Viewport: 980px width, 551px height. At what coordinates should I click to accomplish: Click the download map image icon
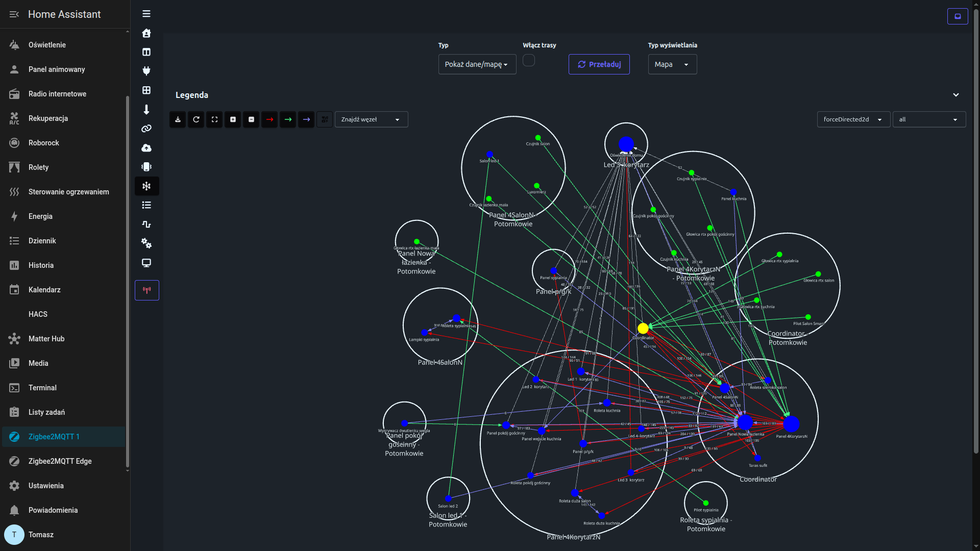point(177,119)
